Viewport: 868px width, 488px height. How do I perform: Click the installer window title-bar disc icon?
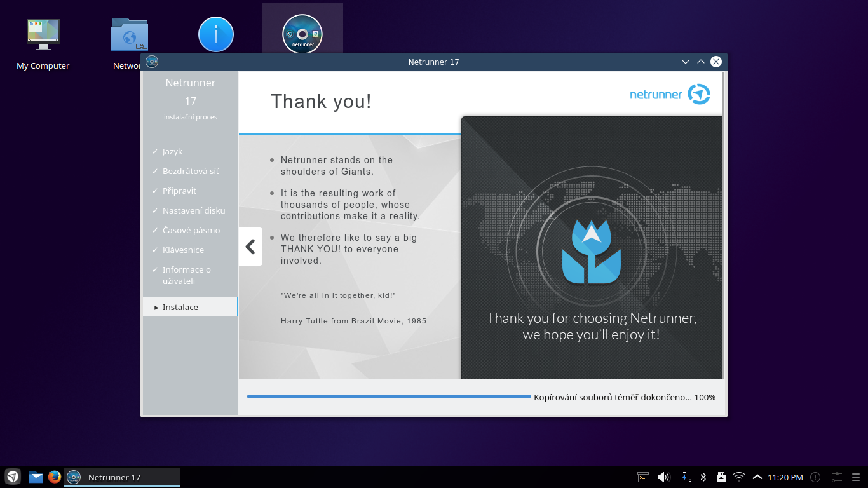tap(152, 62)
